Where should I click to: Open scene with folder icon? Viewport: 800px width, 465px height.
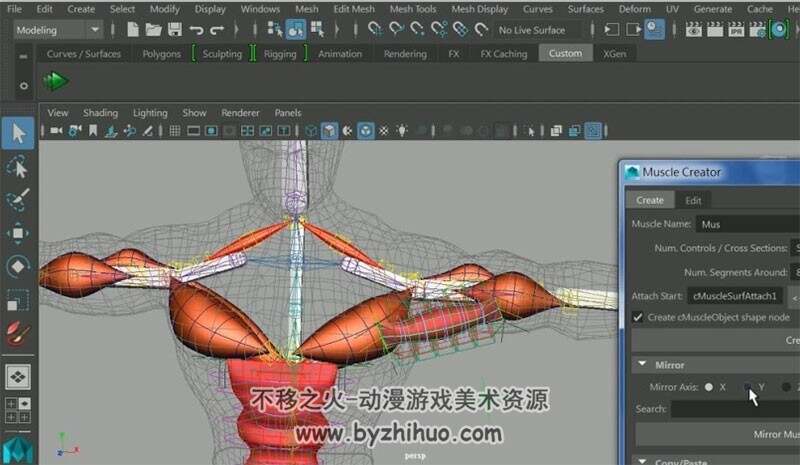[x=153, y=30]
